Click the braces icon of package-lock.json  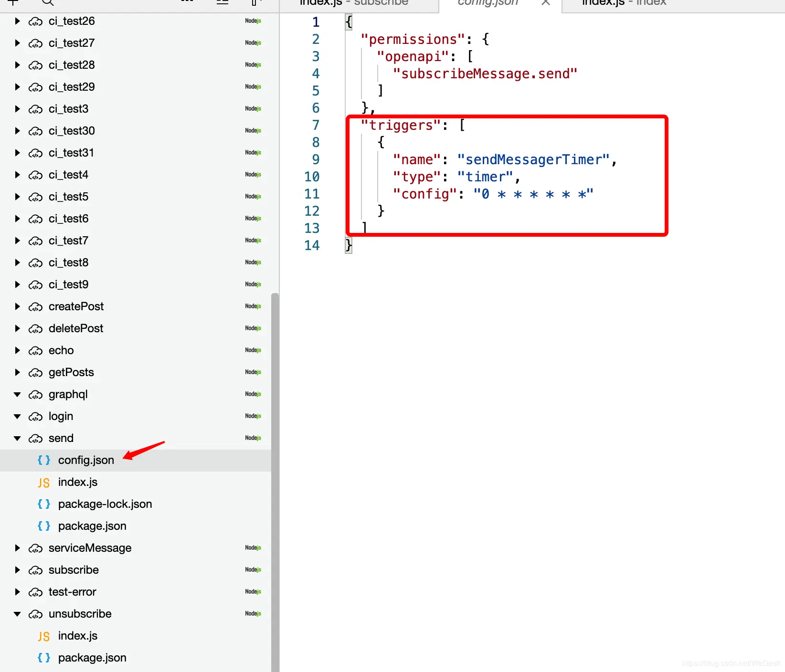point(44,504)
